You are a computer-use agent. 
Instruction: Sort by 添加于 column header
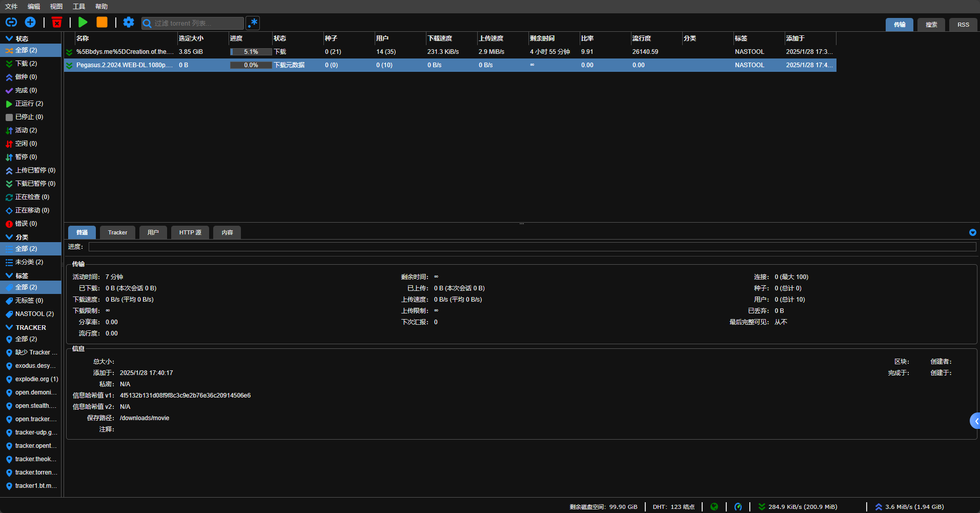pos(810,38)
